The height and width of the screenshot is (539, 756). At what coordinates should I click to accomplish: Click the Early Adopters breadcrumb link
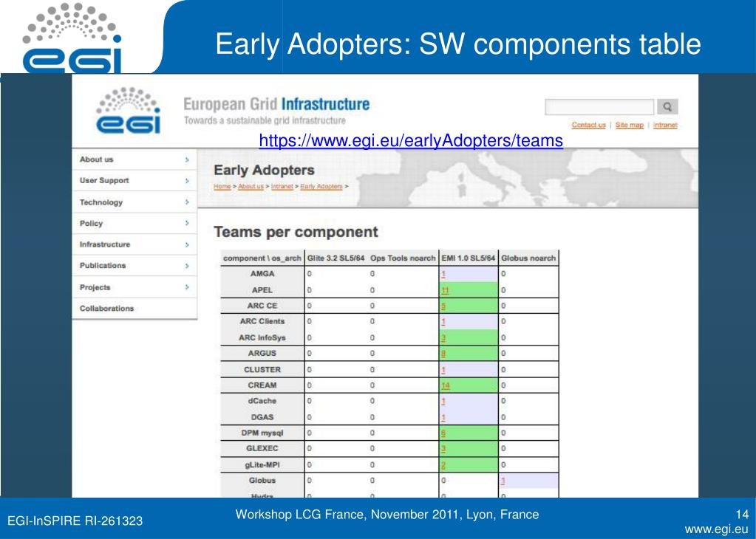(321, 186)
